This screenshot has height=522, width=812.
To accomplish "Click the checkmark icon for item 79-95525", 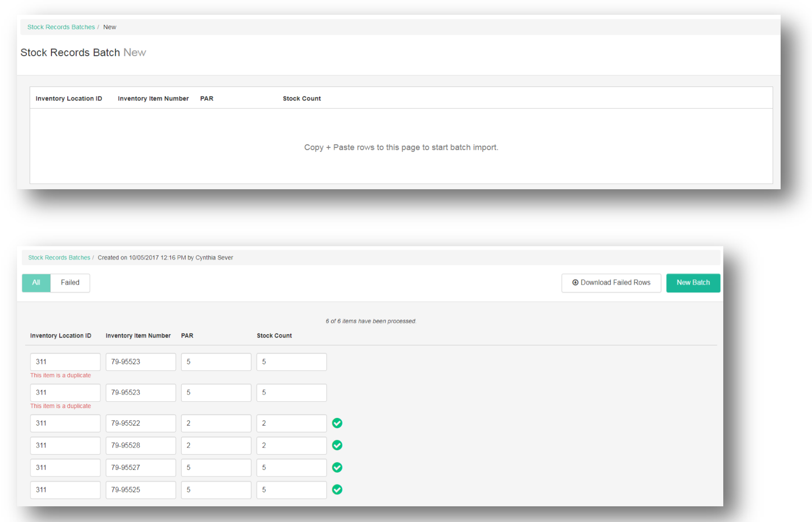I will [x=337, y=490].
